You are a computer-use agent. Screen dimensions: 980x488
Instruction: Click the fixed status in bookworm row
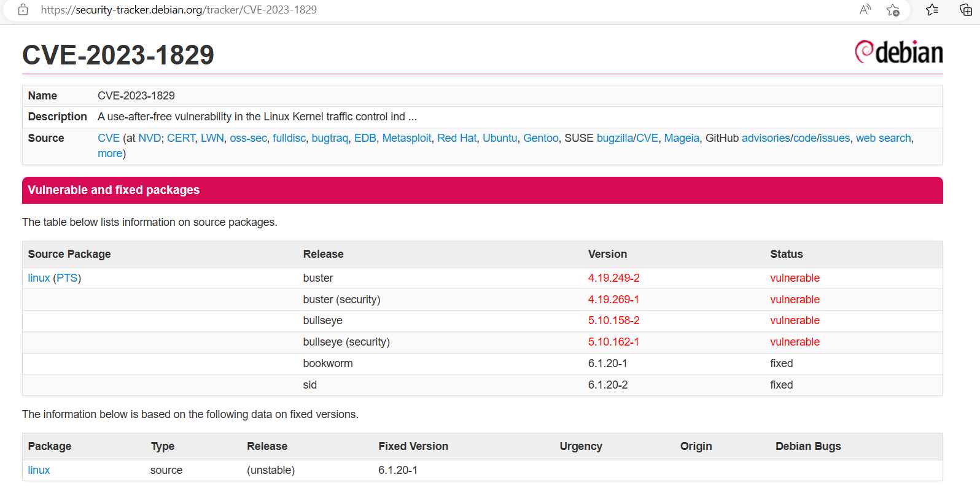coord(782,363)
